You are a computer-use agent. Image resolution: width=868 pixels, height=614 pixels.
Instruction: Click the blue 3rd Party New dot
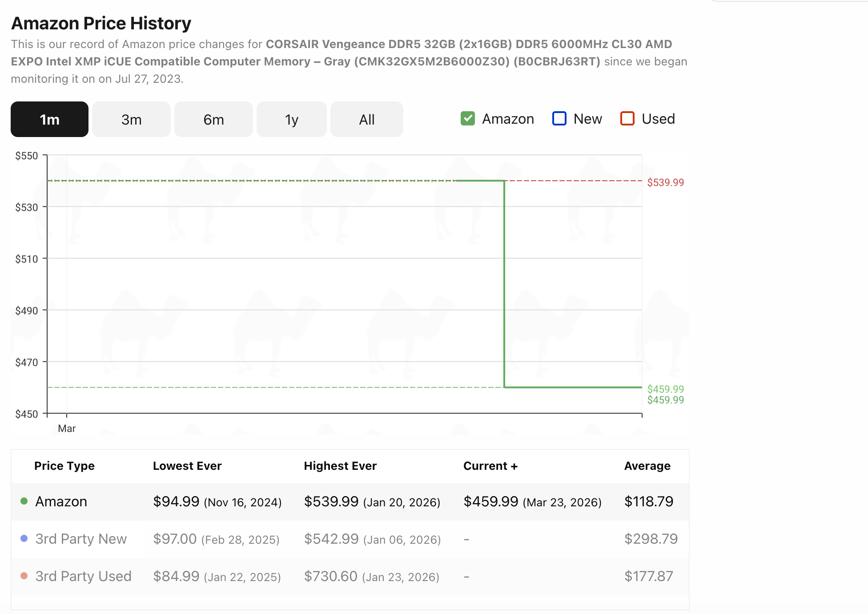tap(24, 538)
